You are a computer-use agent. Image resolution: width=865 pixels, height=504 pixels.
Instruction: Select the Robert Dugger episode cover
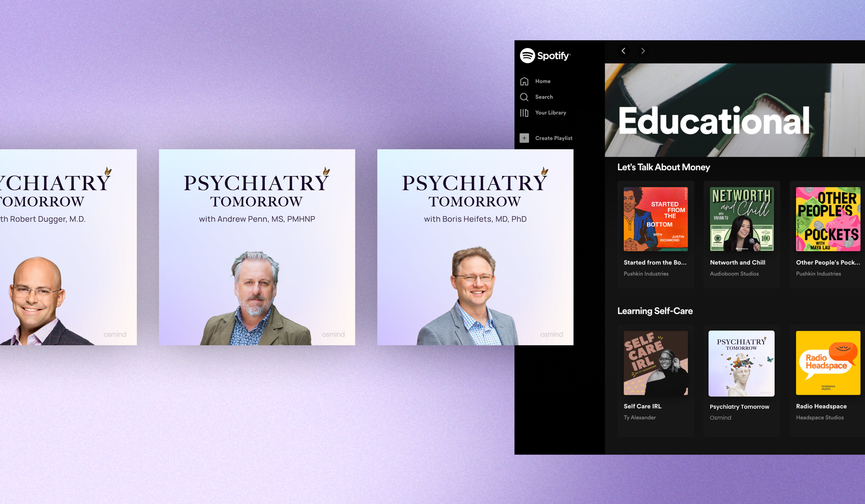[x=68, y=247]
